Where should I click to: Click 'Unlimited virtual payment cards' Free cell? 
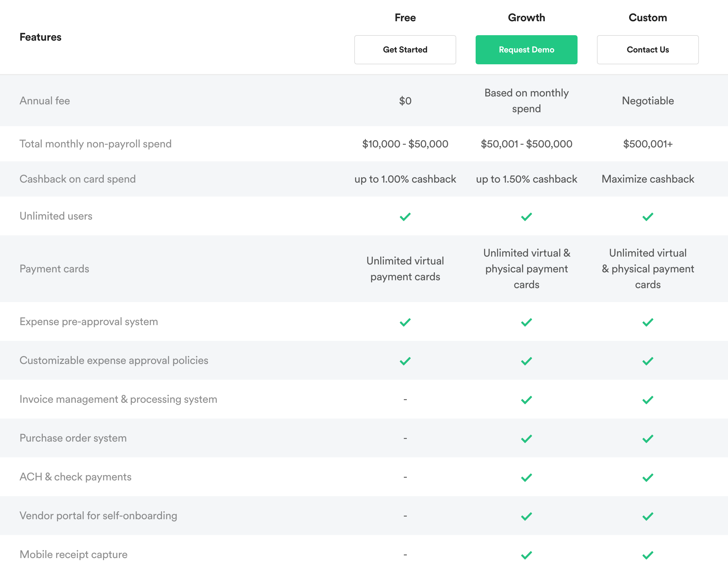pos(405,269)
